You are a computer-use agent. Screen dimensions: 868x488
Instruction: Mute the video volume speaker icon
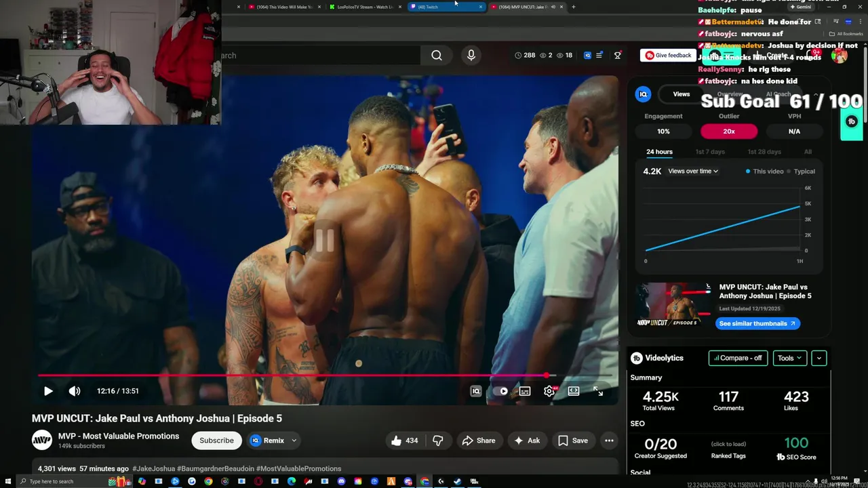tap(75, 391)
